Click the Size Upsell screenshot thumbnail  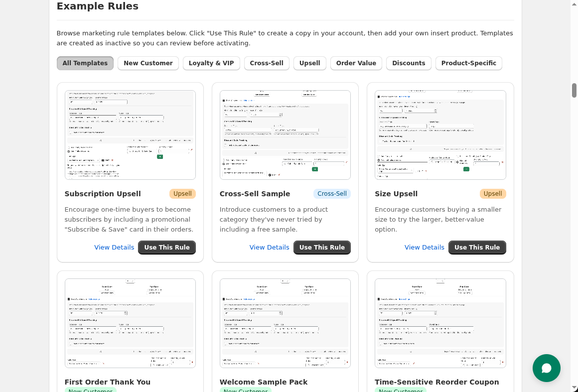(x=440, y=135)
